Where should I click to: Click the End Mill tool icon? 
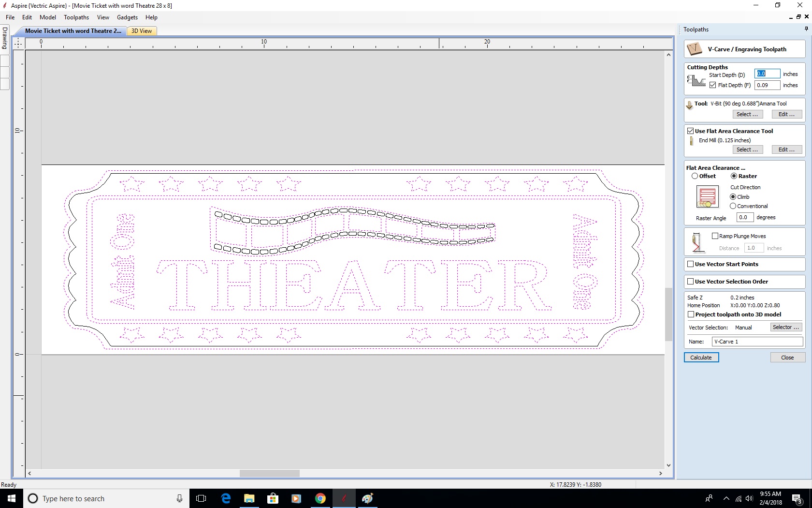[x=692, y=140]
